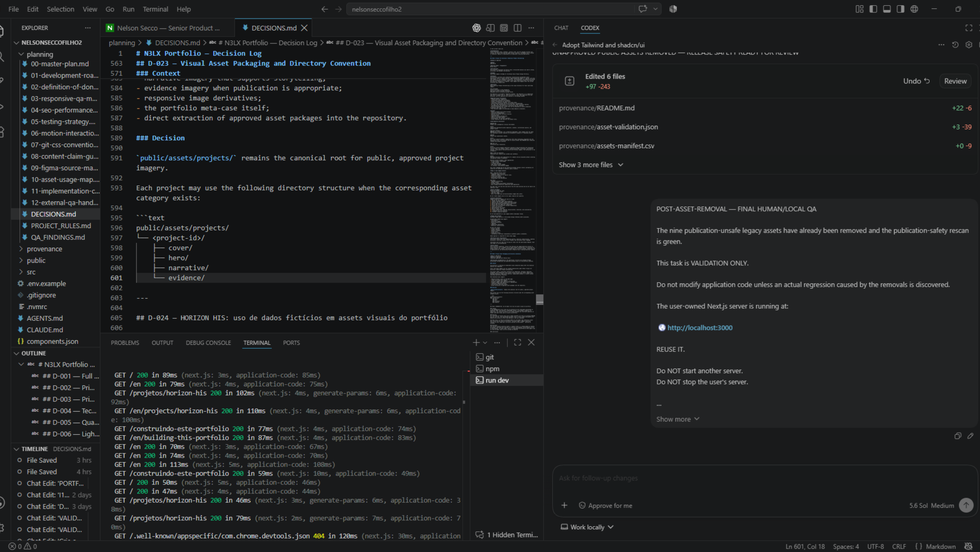The height and width of the screenshot is (552, 980).
Task: Expand the provenance folder
Action: click(44, 249)
